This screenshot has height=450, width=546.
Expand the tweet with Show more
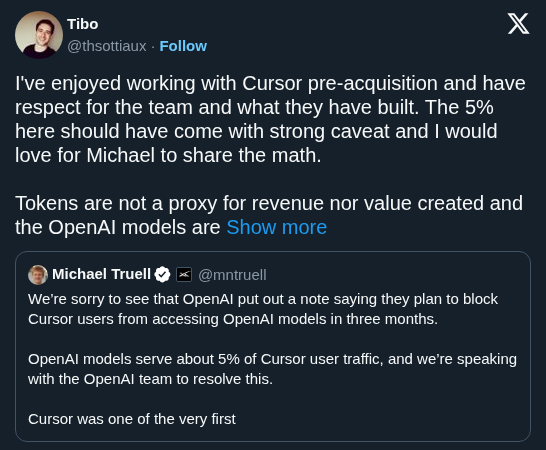[276, 227]
